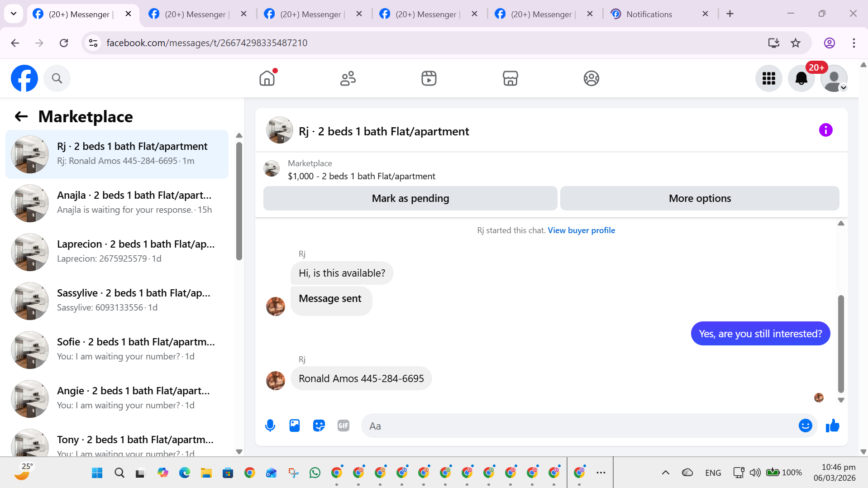The image size is (868, 488).
Task: Open taskbar overflow three dots
Action: click(x=601, y=473)
